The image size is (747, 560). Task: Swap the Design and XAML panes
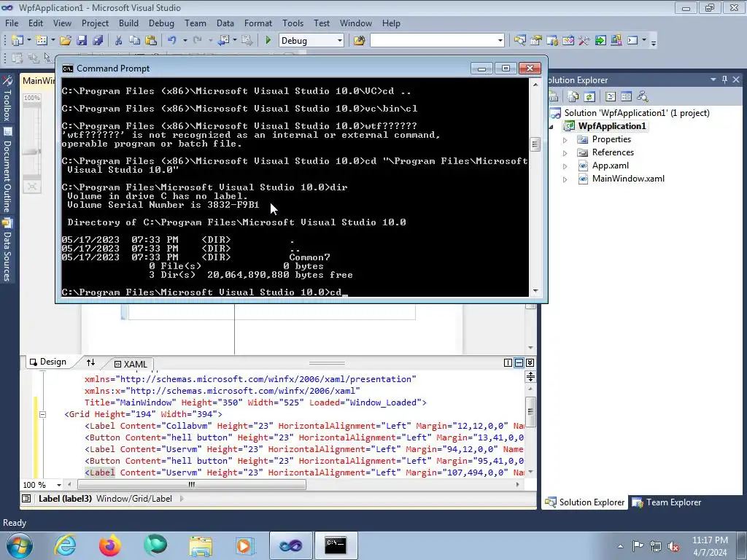tap(90, 363)
